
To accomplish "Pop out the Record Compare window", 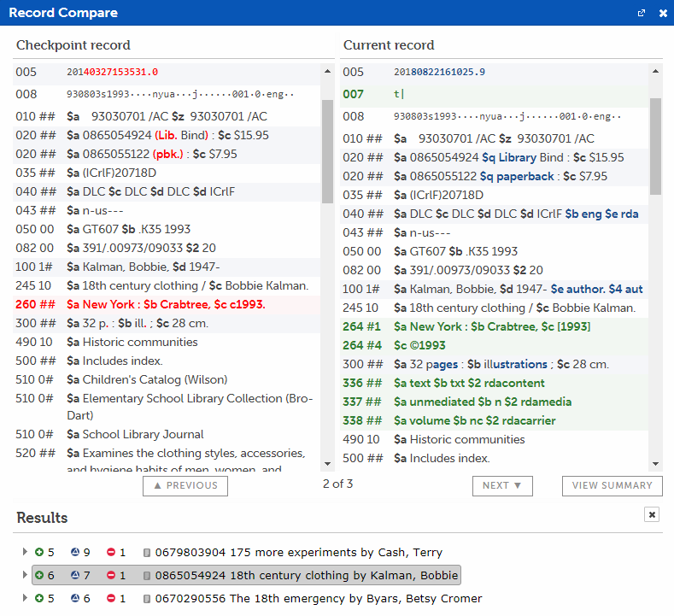I will [642, 13].
